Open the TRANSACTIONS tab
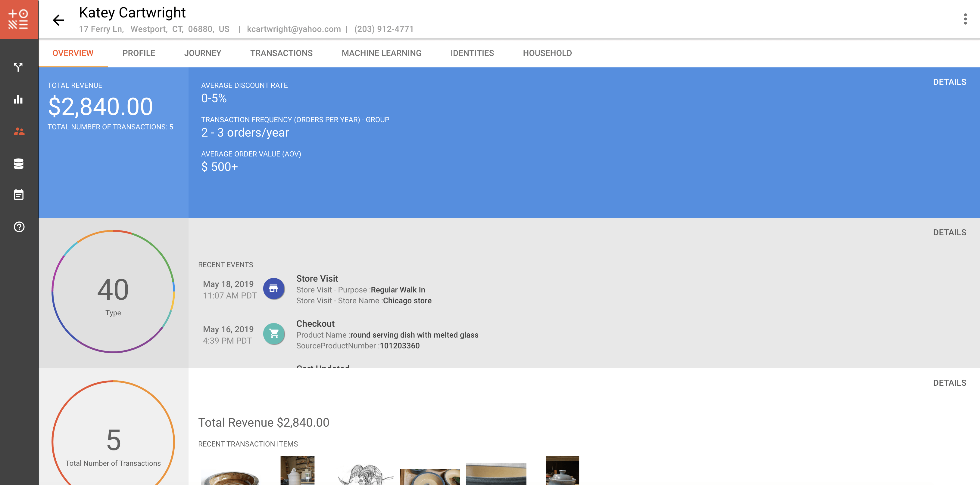 [x=281, y=53]
